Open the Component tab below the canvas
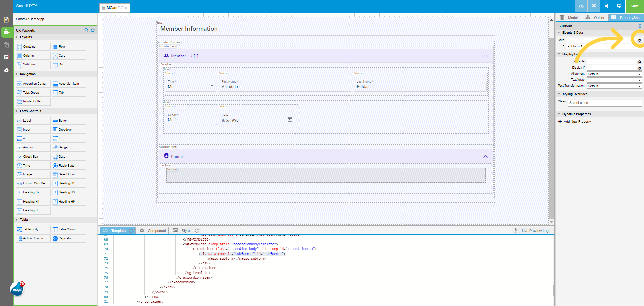644x306 pixels. pyautogui.click(x=153, y=230)
